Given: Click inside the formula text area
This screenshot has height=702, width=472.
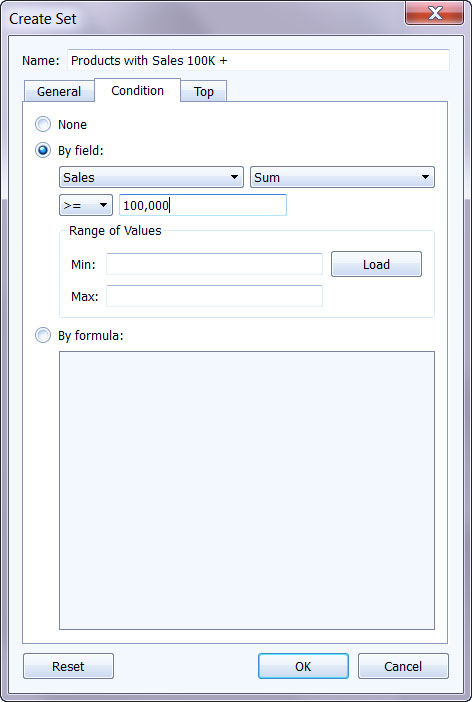Looking at the screenshot, I should pyautogui.click(x=247, y=490).
